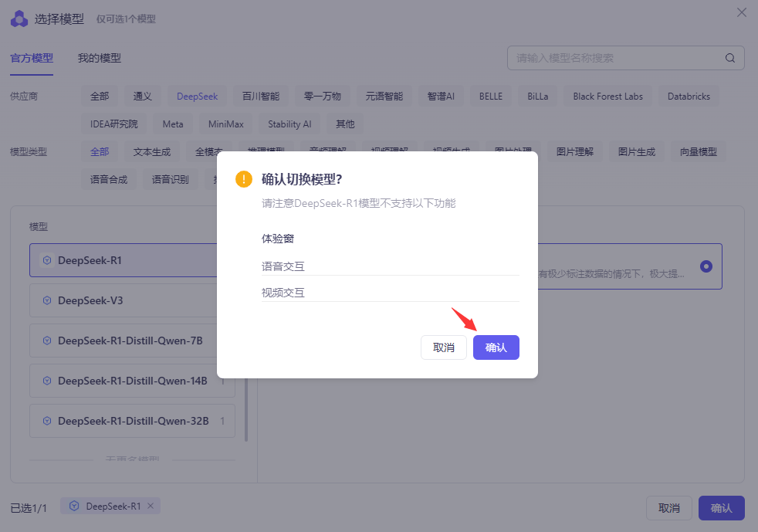
Task: Click the purple logo beside 选择模型
Action: 19,19
